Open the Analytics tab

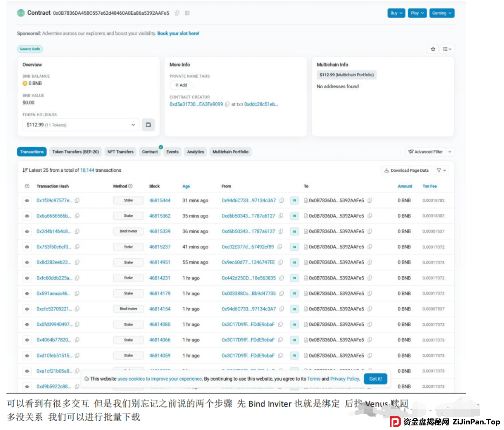pos(195,151)
